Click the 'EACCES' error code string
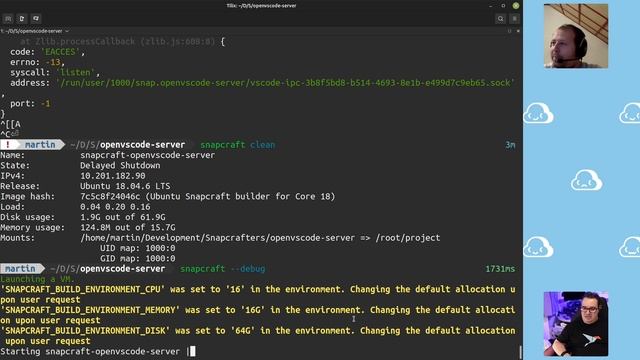Viewport: 640px width, 360px height. click(x=61, y=52)
